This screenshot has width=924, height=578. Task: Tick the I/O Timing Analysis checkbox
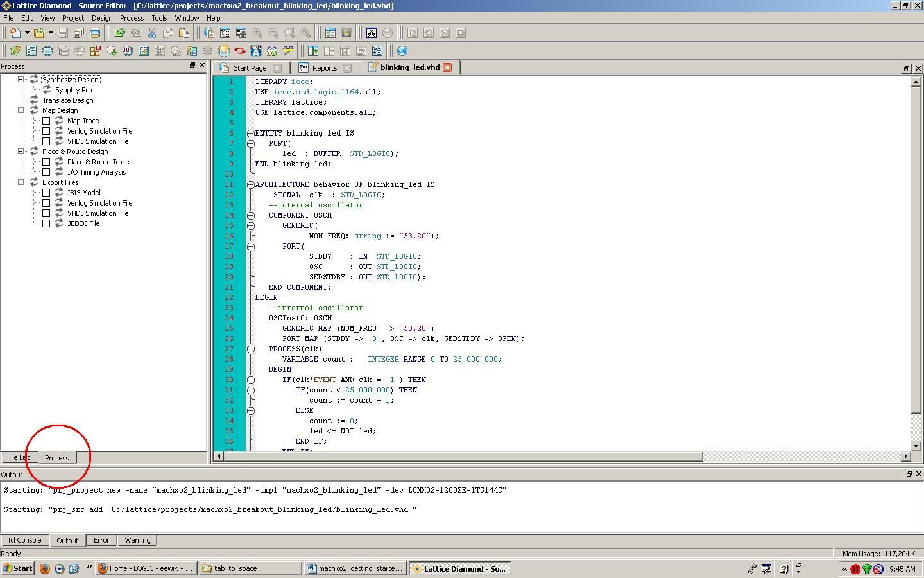tap(46, 172)
